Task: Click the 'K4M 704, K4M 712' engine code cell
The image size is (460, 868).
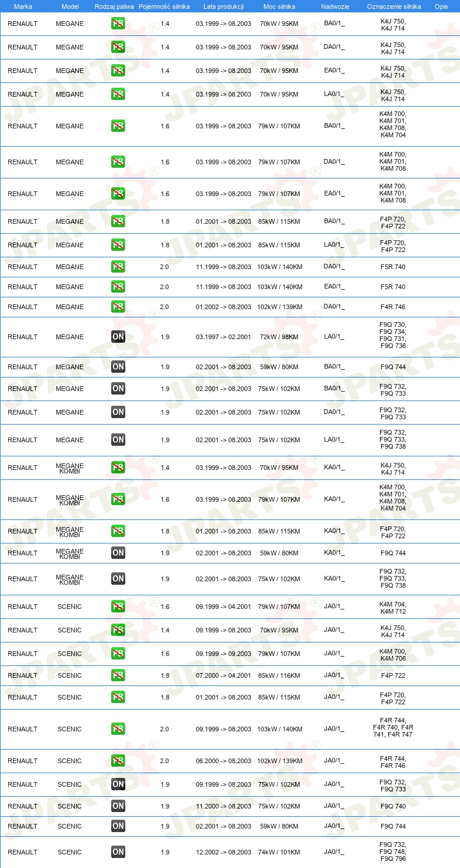Action: (x=393, y=608)
